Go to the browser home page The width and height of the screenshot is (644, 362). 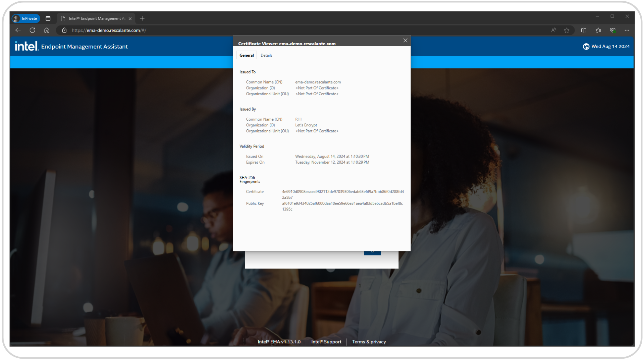47,30
